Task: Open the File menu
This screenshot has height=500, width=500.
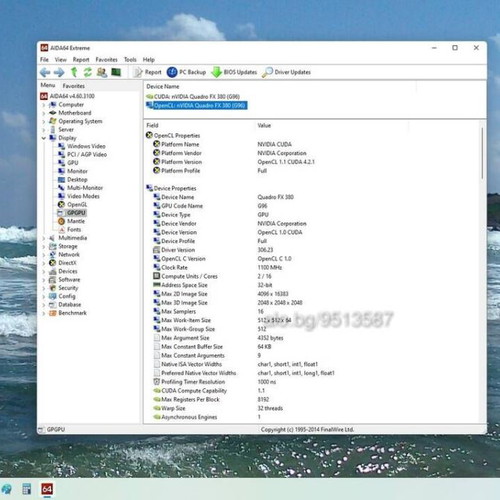Action: 44,60
